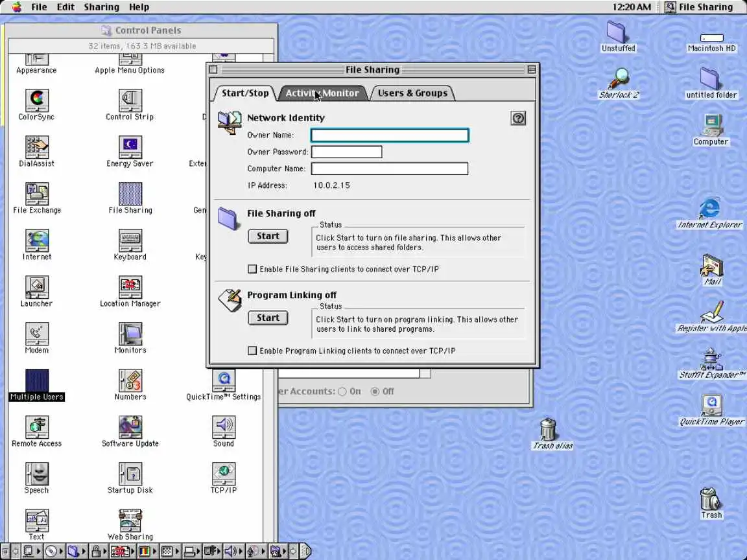The width and height of the screenshot is (747, 560).
Task: Click the Computer Name field
Action: [x=390, y=169]
